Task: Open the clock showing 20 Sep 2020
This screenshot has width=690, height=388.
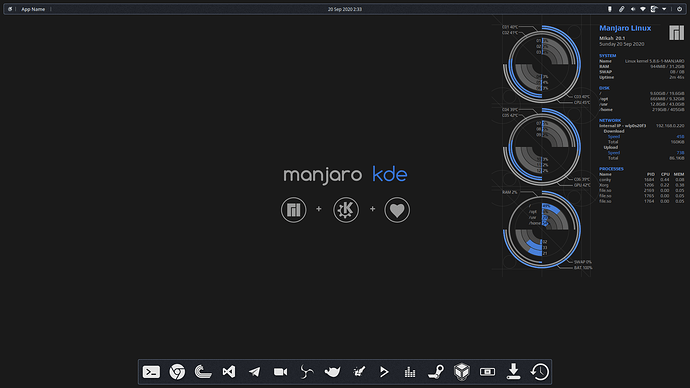Action: click(345, 9)
